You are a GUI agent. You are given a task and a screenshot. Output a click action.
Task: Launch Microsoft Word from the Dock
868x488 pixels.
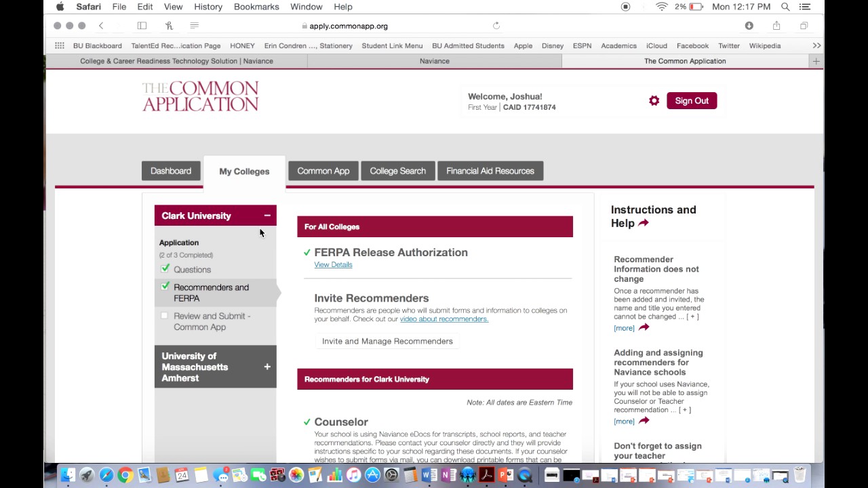(x=429, y=475)
